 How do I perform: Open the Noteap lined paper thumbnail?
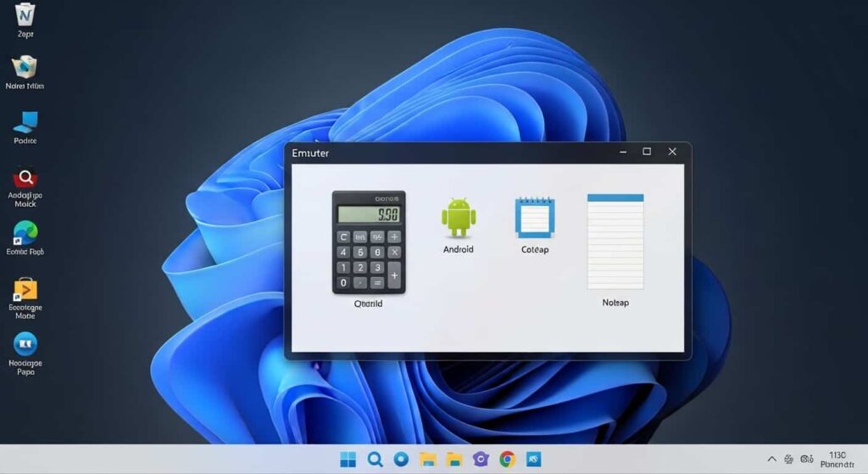click(615, 242)
